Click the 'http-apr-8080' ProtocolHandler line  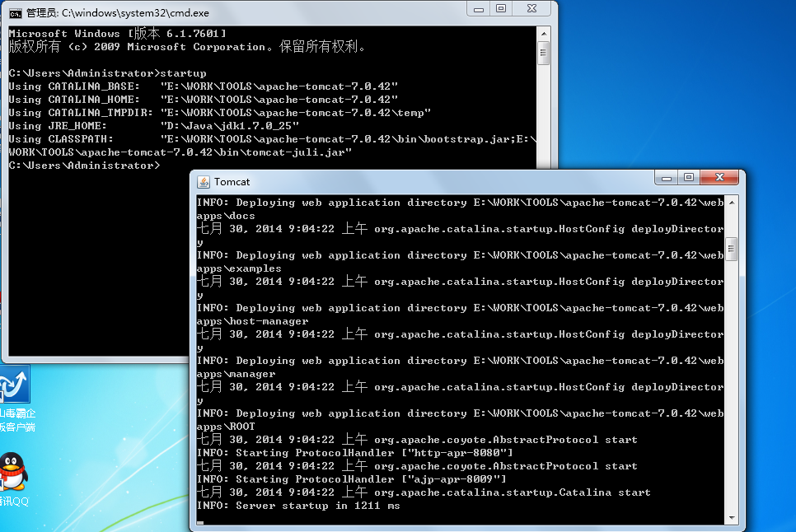355,453
